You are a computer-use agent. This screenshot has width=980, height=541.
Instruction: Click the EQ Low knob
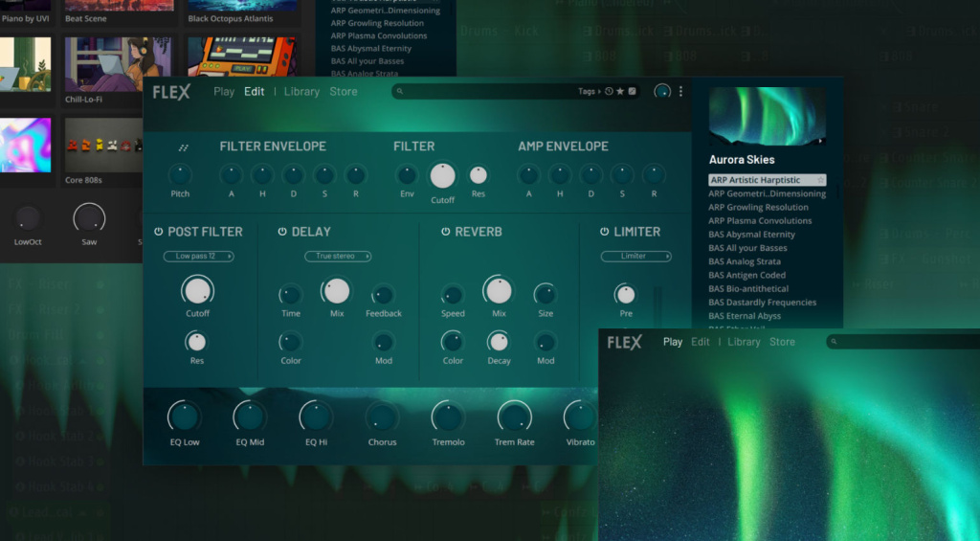pos(185,417)
